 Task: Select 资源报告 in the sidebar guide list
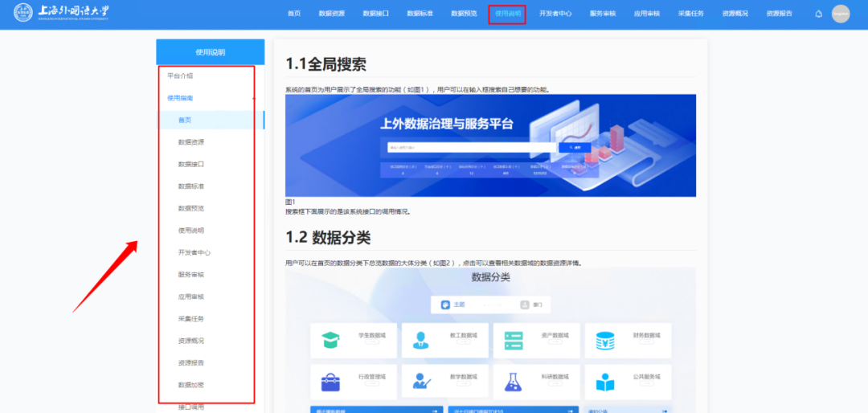coord(191,363)
